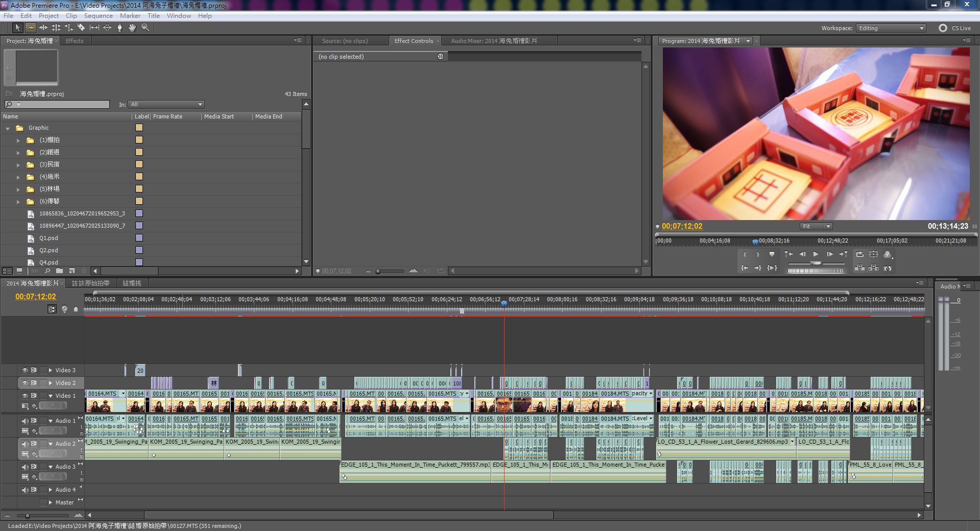Collapse the Graphic bin

tap(8, 128)
